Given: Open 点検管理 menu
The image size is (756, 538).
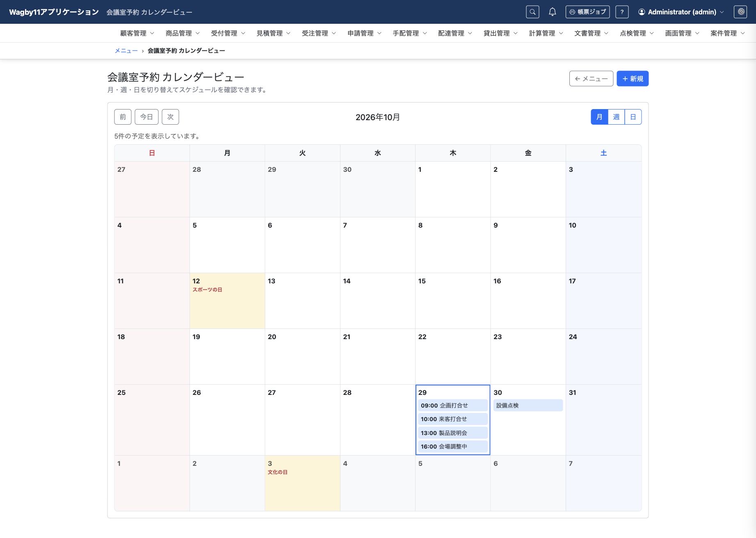Looking at the screenshot, I should (637, 33).
